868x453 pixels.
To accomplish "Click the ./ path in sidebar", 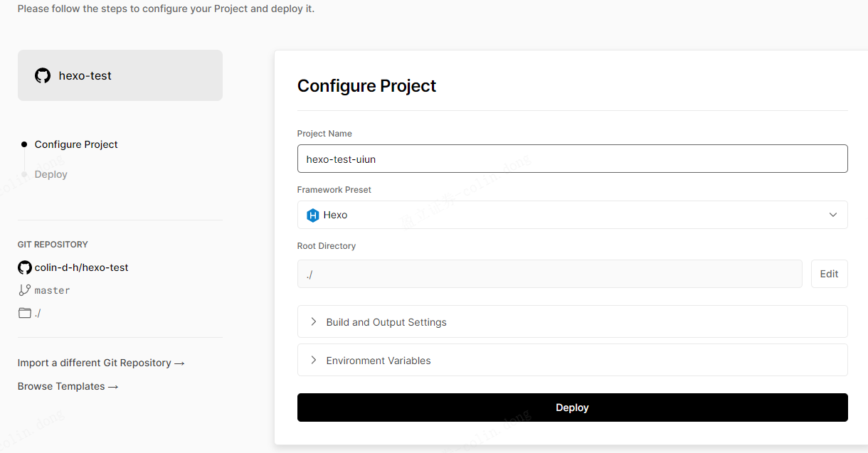I will pyautogui.click(x=38, y=313).
